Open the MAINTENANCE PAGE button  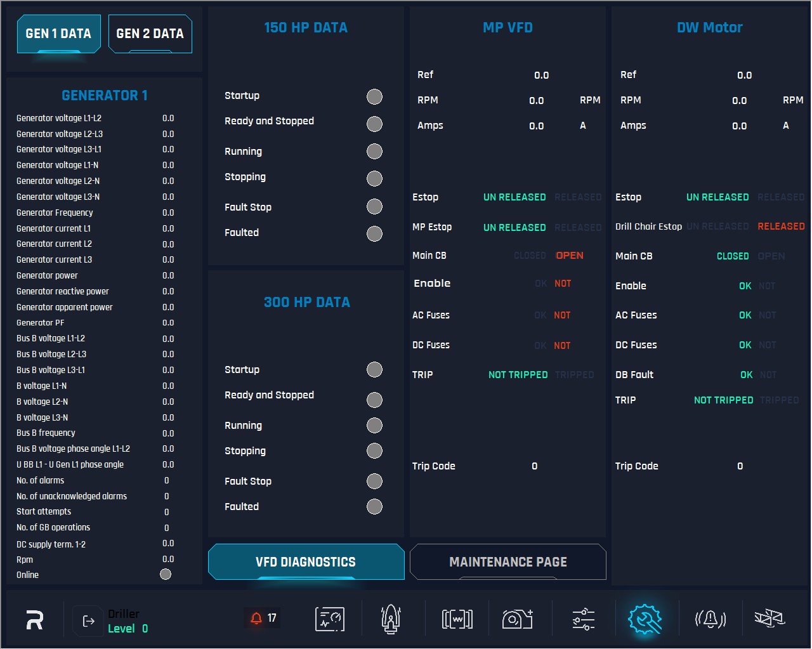pos(508,561)
